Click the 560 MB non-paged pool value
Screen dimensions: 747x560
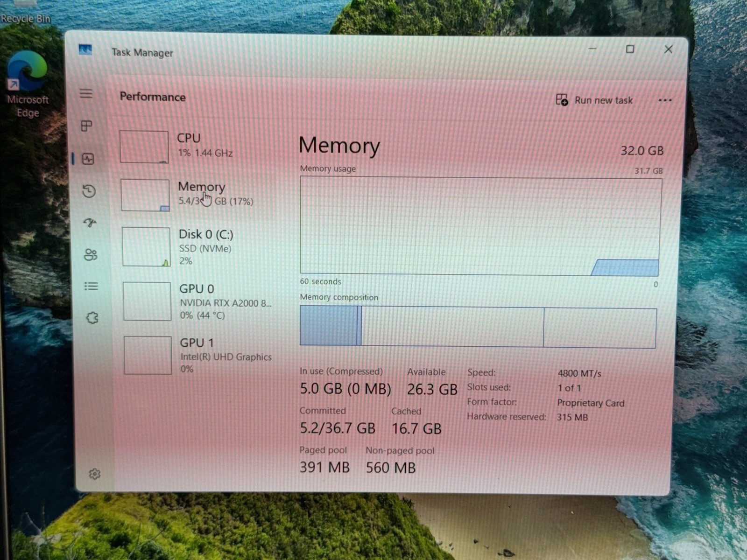(x=391, y=467)
